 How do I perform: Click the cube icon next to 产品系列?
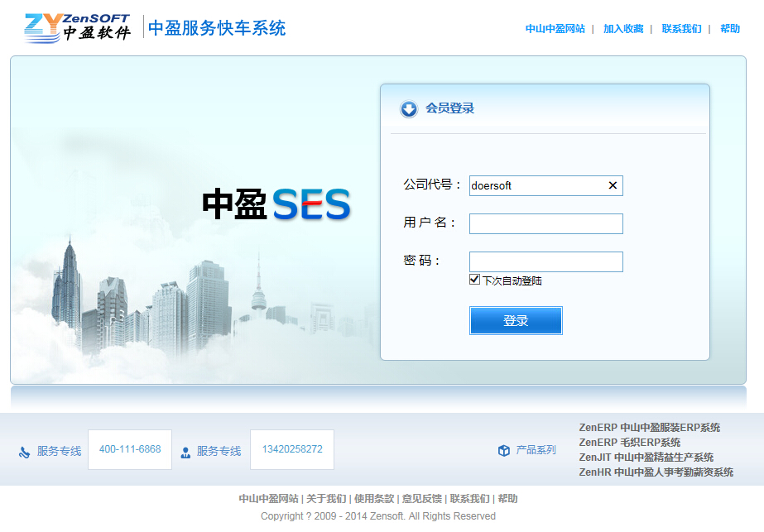tap(504, 450)
